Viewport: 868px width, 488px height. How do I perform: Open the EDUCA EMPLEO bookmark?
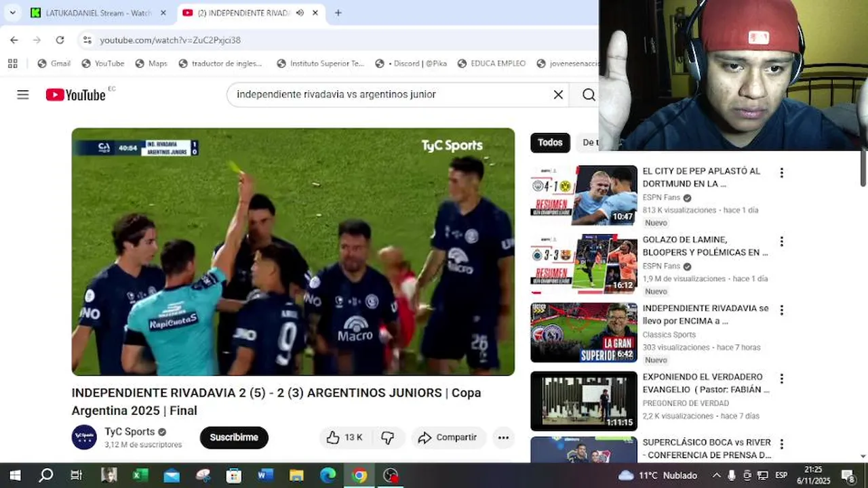(x=492, y=63)
